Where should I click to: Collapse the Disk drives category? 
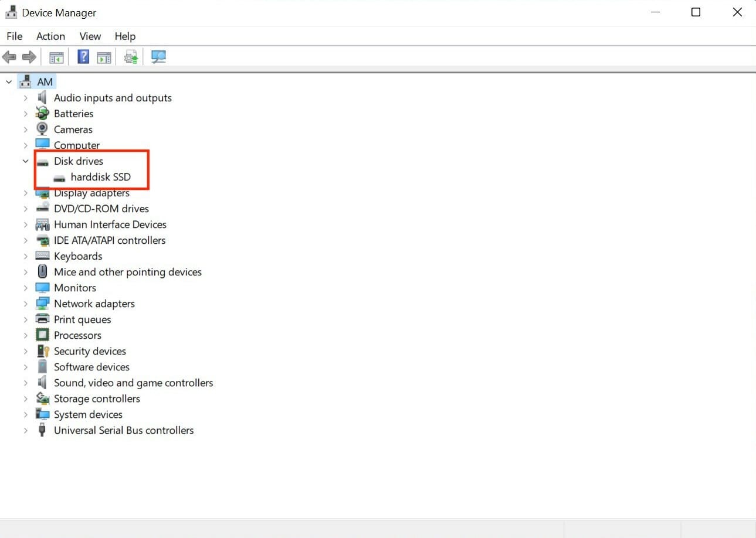(25, 161)
